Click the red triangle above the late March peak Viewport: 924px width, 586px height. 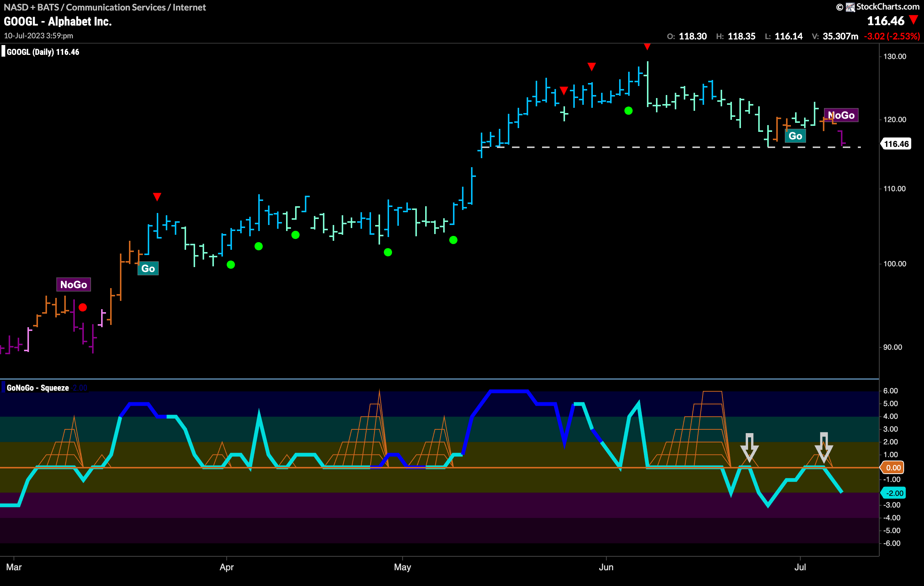click(x=157, y=197)
